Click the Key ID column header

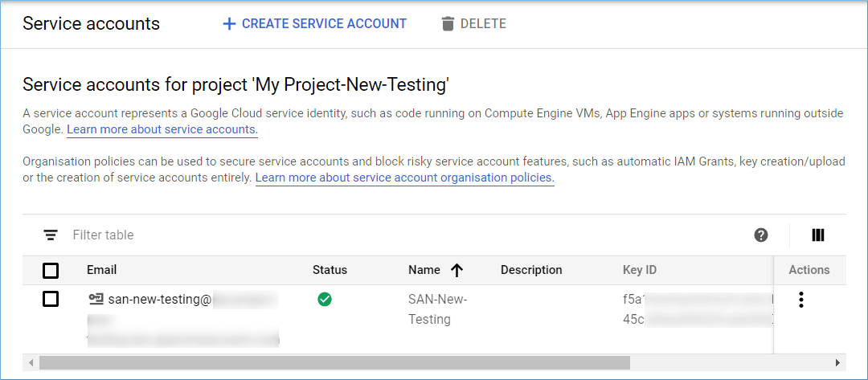click(640, 270)
